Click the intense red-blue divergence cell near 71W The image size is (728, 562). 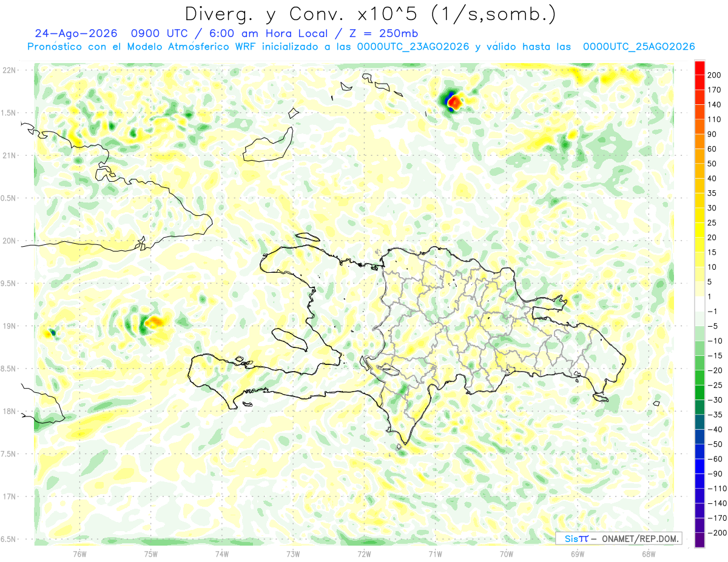point(453,101)
